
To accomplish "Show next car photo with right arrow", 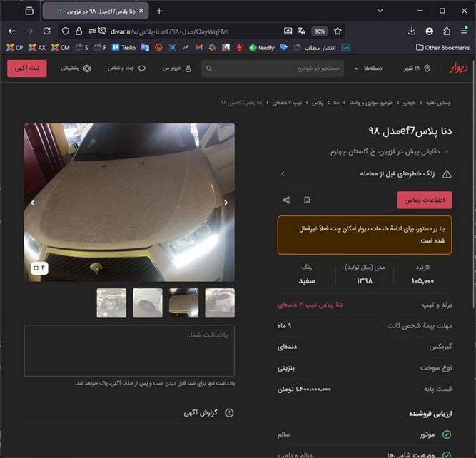I will [x=226, y=203].
